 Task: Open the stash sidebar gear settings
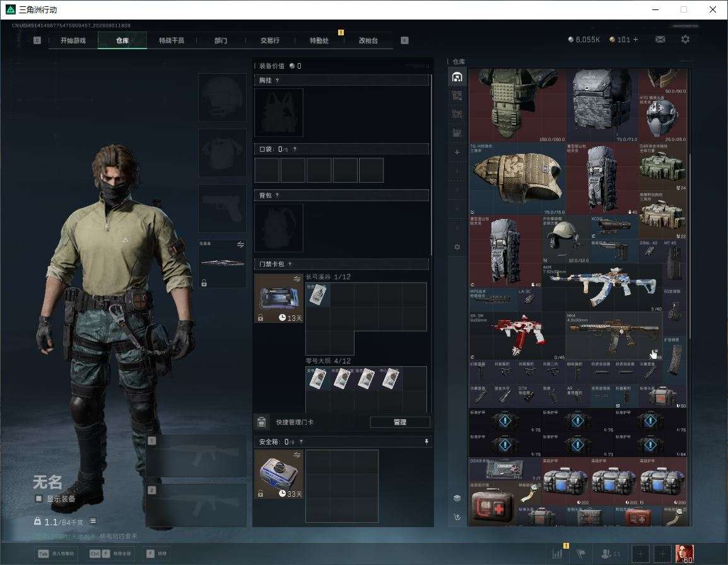coord(457,247)
